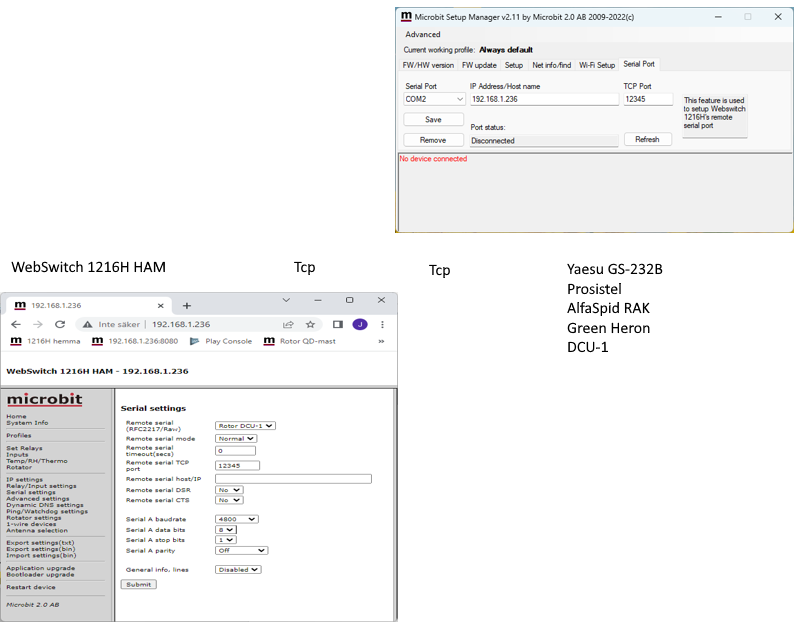Open the 1216H hemma bookmark
This screenshot has height=622, width=800.
45,341
